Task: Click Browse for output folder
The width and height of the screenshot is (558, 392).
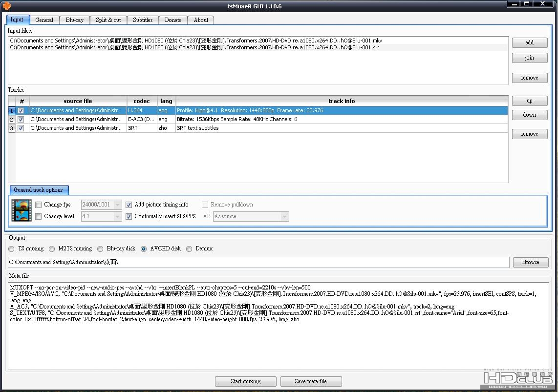Action: [531, 262]
